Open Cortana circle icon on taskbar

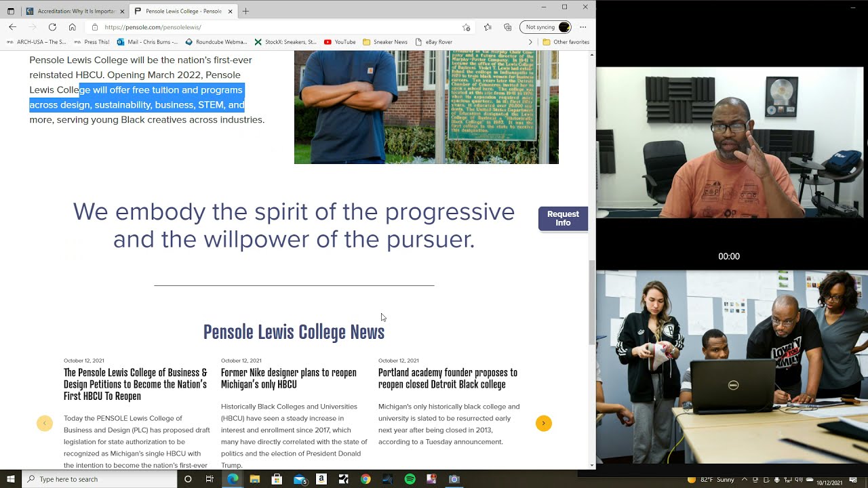click(188, 479)
